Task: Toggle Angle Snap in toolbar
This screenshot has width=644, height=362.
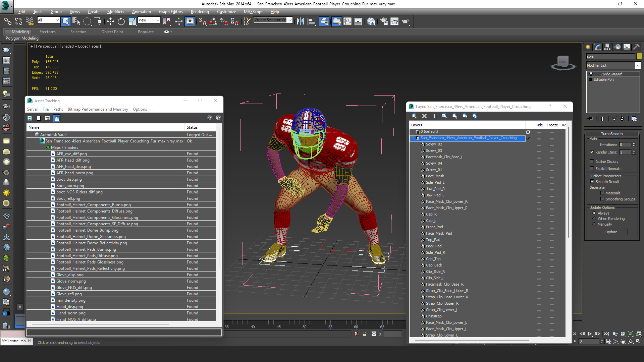Action: tap(213, 21)
